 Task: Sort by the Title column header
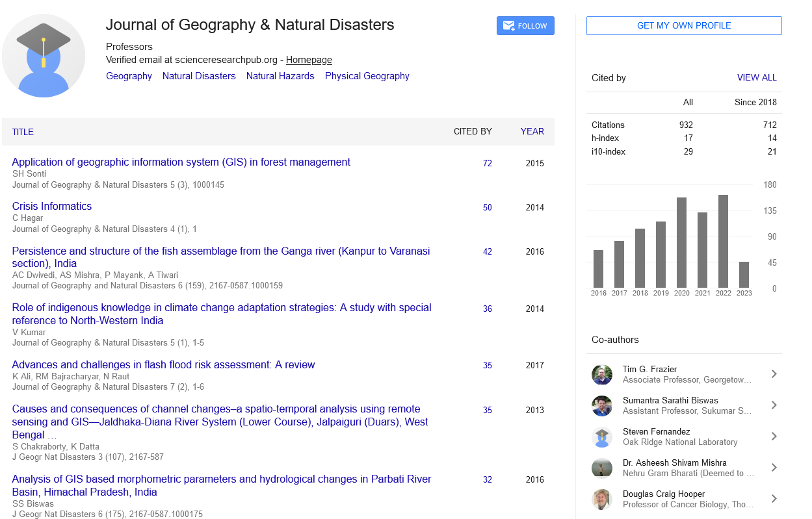23,132
